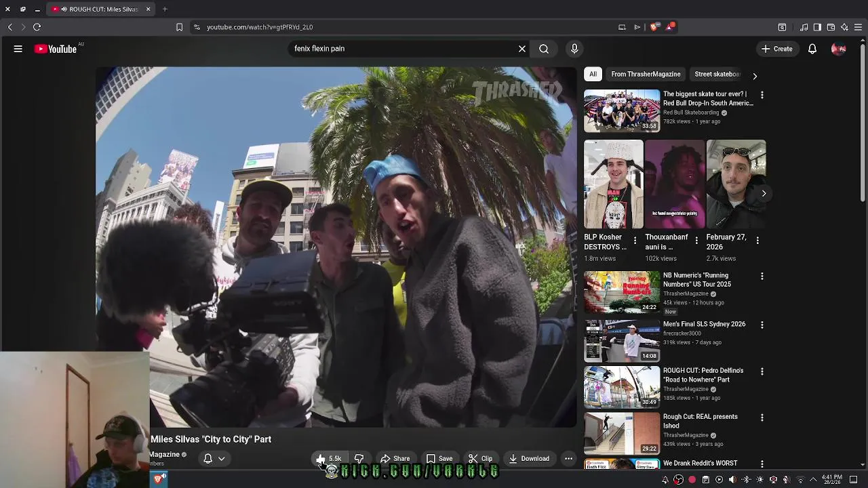This screenshot has width=868, height=488.
Task: Save the video to a playlist
Action: 439,459
